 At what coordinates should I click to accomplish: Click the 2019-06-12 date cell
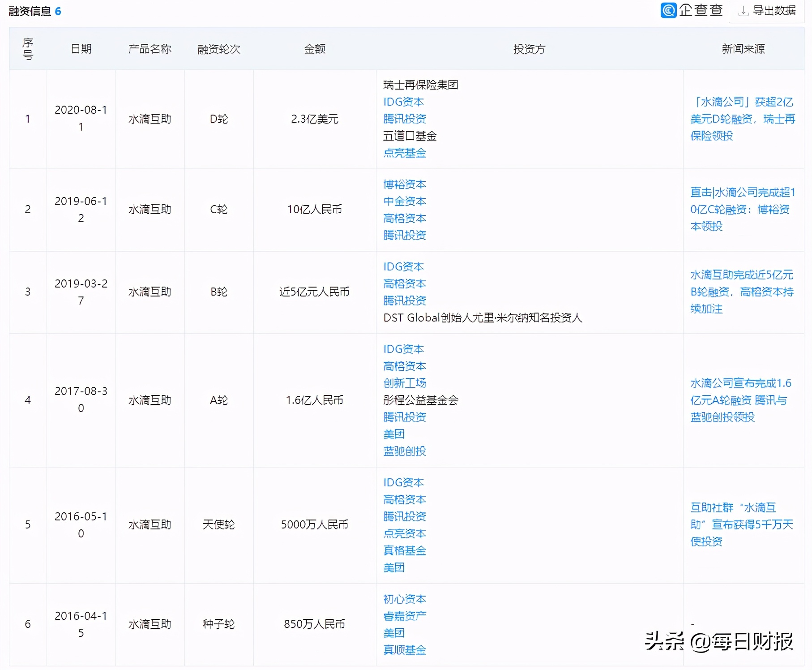[x=81, y=209]
